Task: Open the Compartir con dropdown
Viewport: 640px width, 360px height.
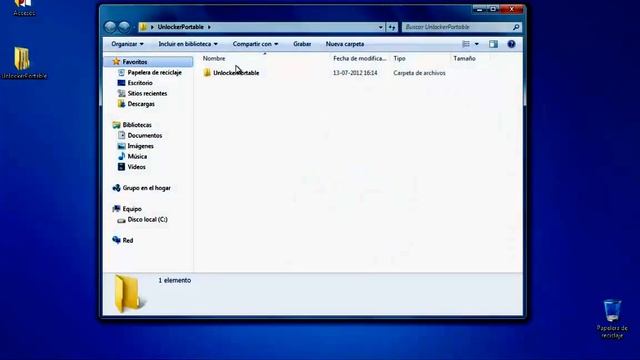Action: pos(255,44)
